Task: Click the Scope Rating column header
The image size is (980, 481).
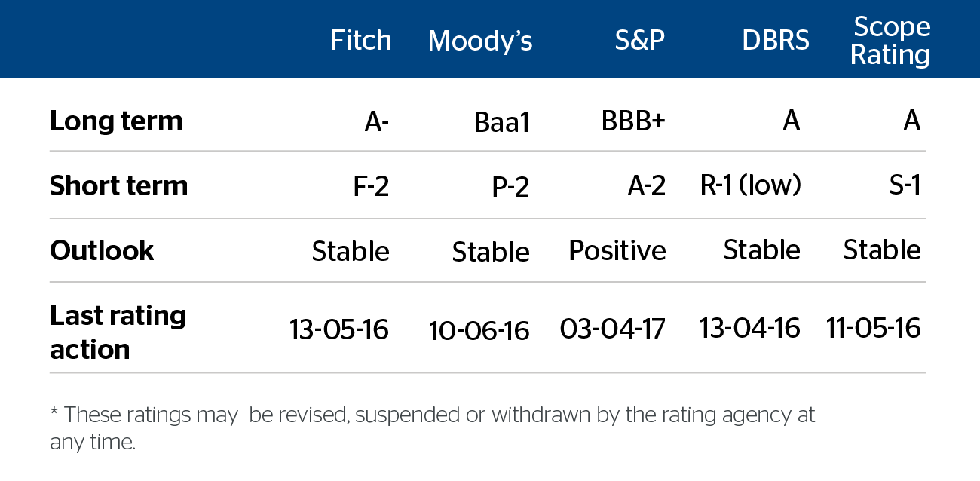Action: (890, 41)
